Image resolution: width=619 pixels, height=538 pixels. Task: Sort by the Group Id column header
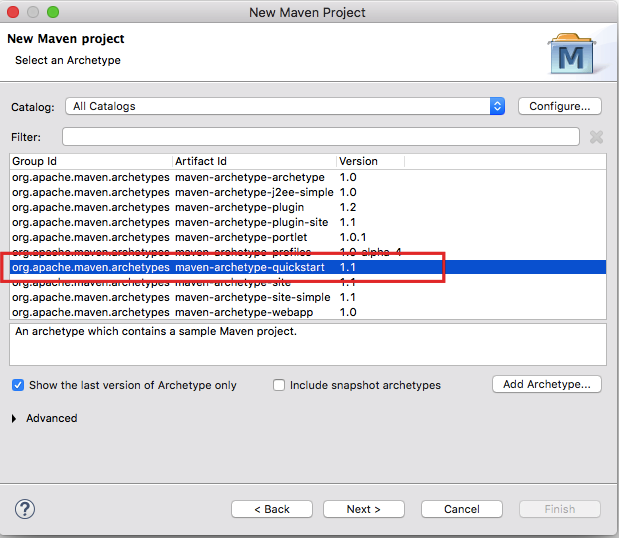click(x=90, y=161)
